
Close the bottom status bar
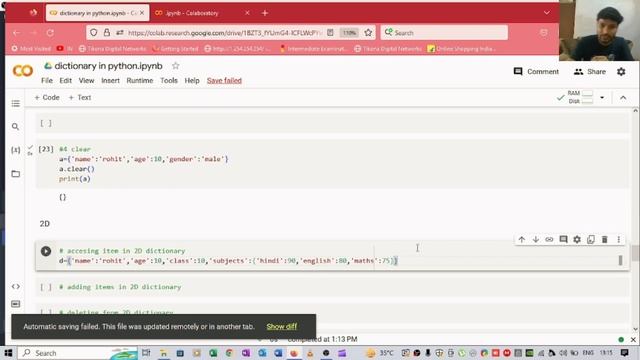point(633,339)
